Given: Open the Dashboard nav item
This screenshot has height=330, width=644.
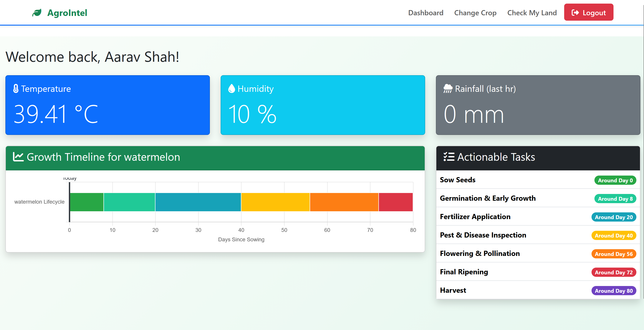Looking at the screenshot, I should click(x=426, y=13).
